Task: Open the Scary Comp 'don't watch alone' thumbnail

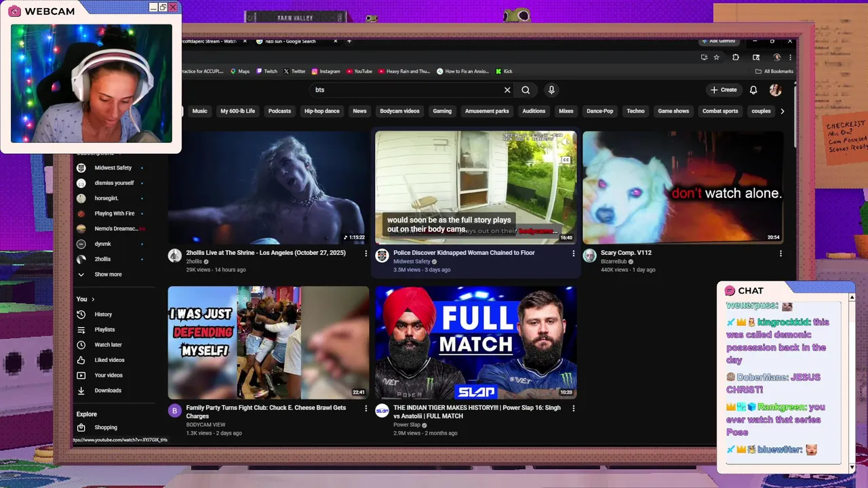Action: tap(683, 188)
